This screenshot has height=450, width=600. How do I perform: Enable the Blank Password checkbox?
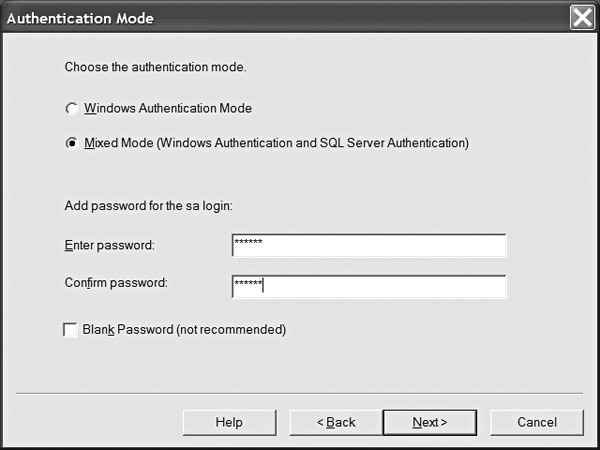[71, 330]
